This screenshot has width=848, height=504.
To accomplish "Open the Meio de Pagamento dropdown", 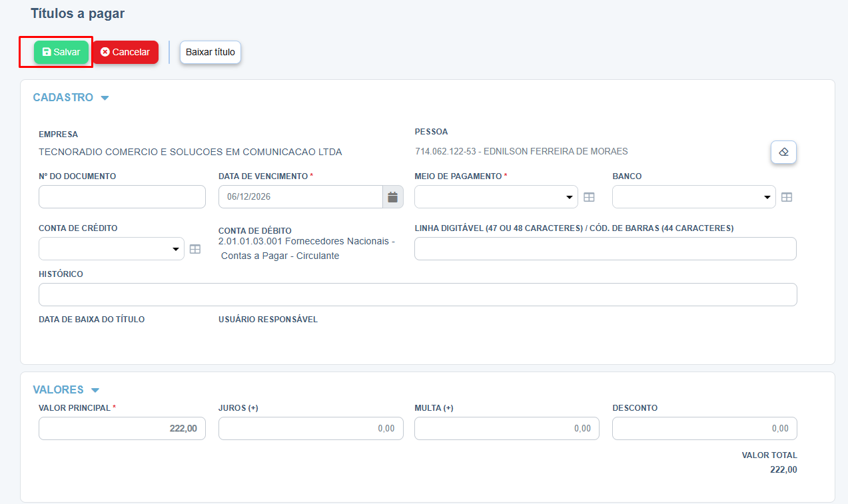I will (x=496, y=197).
